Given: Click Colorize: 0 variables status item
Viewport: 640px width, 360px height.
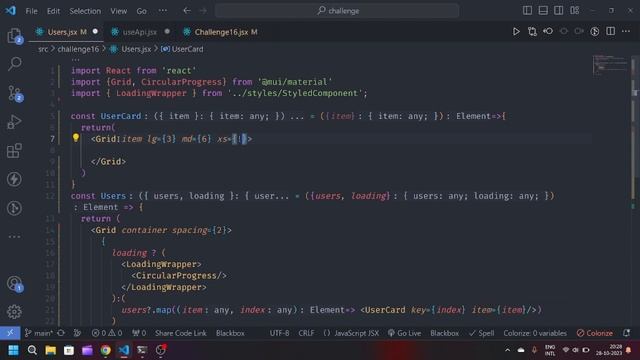Looking at the screenshot, I should click(535, 333).
